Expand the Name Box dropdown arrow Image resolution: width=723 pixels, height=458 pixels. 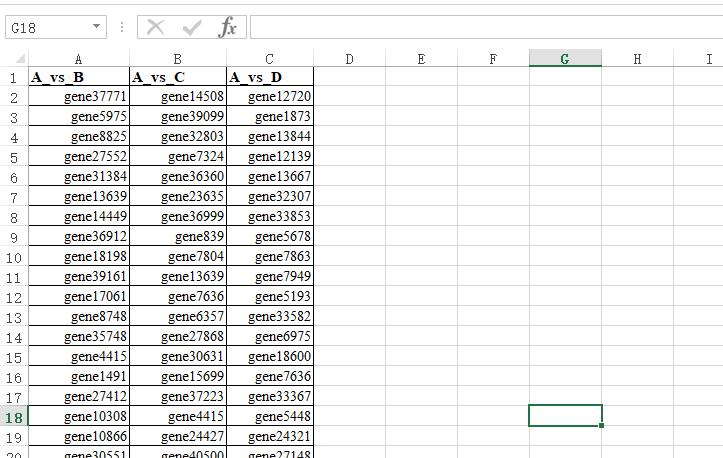pyautogui.click(x=96, y=27)
